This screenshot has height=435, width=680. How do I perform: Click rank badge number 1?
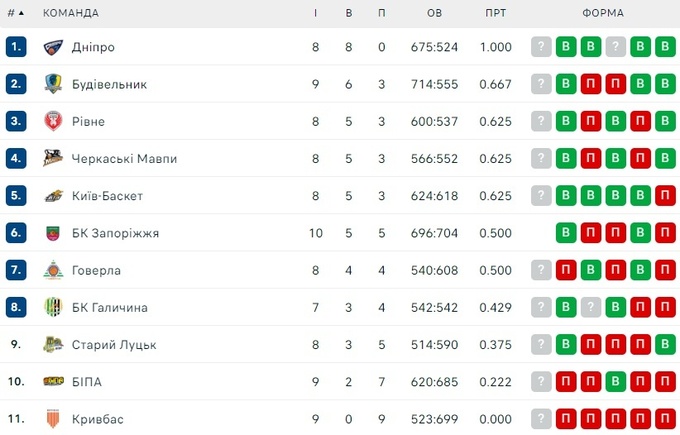(x=15, y=47)
